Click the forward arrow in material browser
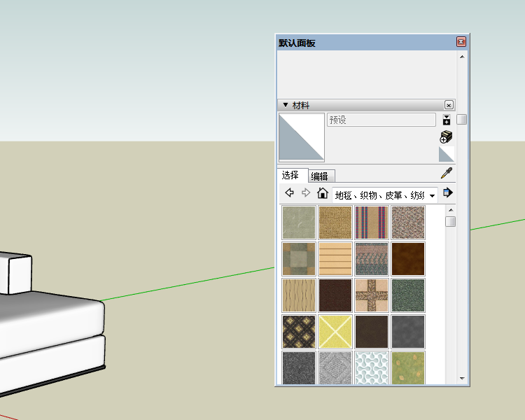The image size is (525, 420). (x=305, y=193)
